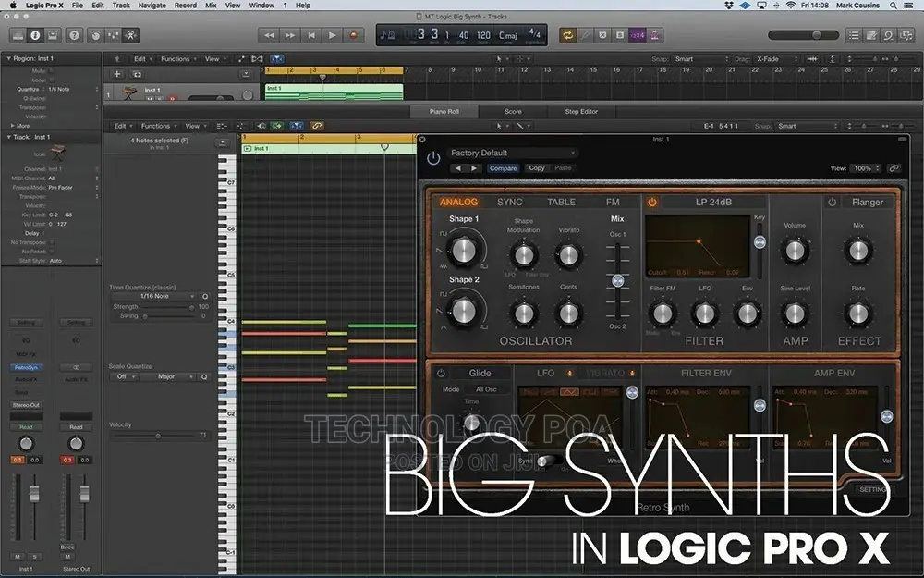Click the Wi-Fi status icon

[790, 6]
